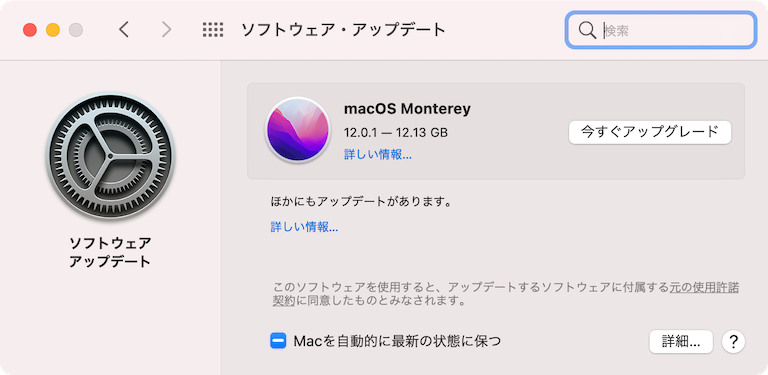
Task: Click the red close window button
Action: pos(30,30)
